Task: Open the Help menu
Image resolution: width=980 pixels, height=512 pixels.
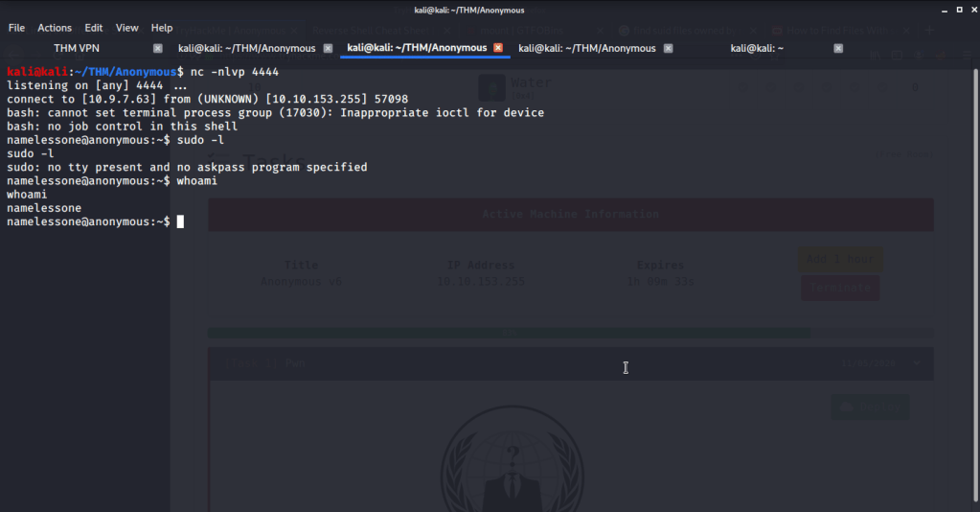Action: 162,28
